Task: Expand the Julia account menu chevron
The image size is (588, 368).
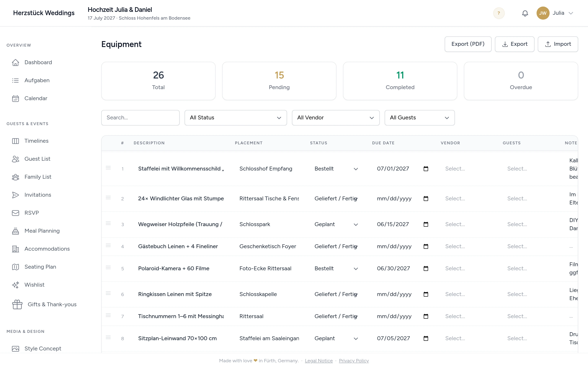Action: (571, 13)
